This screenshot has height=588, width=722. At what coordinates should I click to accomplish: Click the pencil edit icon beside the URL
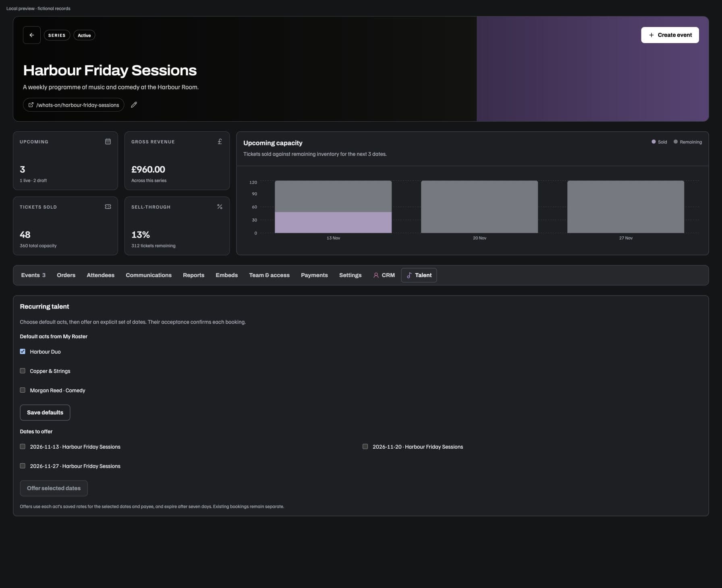134,105
